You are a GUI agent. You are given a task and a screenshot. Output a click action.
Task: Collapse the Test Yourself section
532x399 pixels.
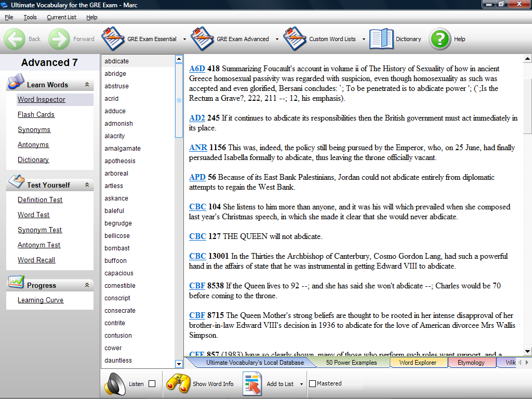point(87,184)
